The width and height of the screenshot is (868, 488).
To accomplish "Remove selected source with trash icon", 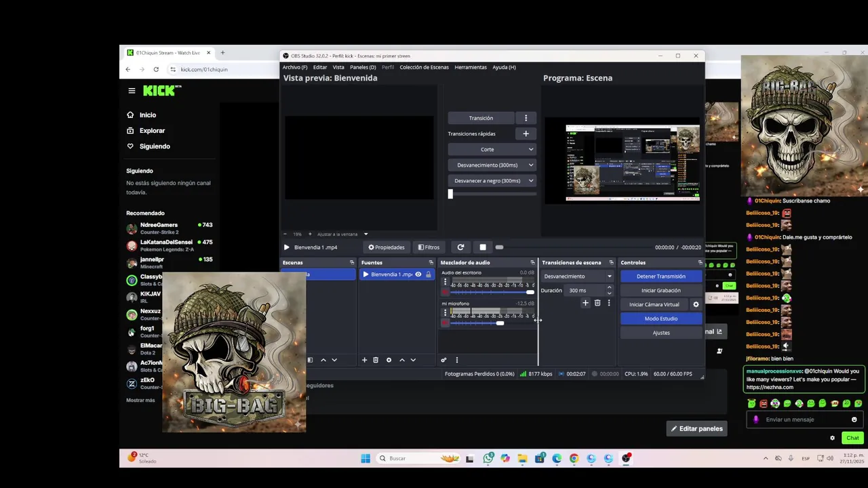I will tap(376, 360).
